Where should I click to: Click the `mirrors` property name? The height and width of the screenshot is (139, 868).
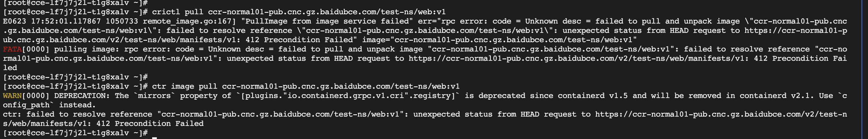[155, 96]
